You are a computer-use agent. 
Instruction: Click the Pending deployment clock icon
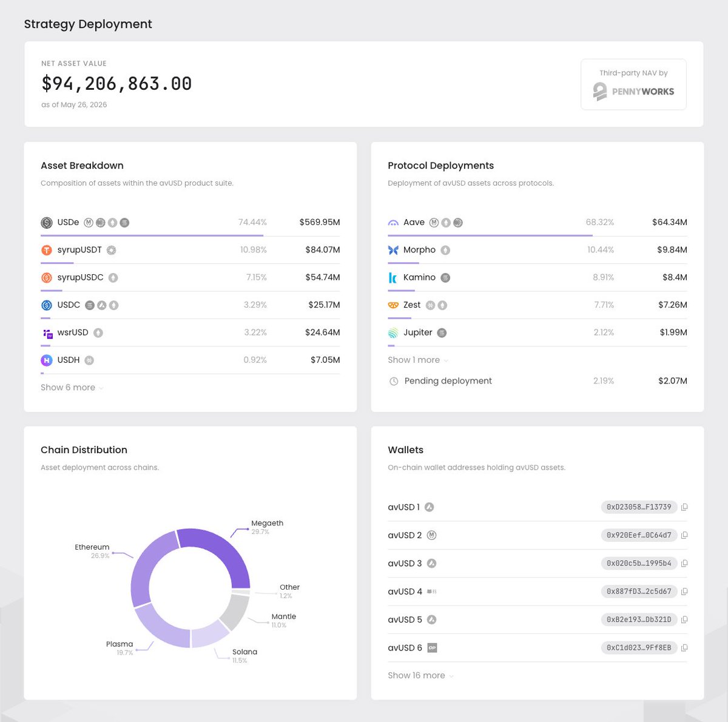394,381
